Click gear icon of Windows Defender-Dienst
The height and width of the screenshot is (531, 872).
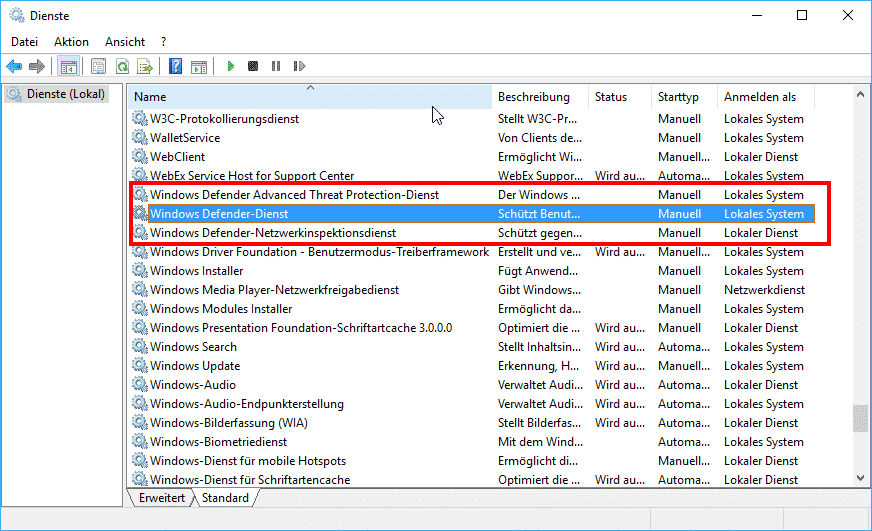click(140, 214)
